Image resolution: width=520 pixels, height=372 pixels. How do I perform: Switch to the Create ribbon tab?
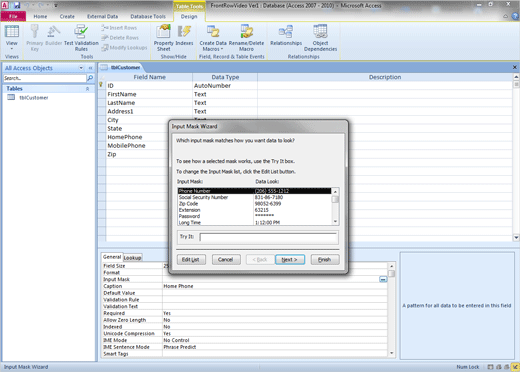67,16
